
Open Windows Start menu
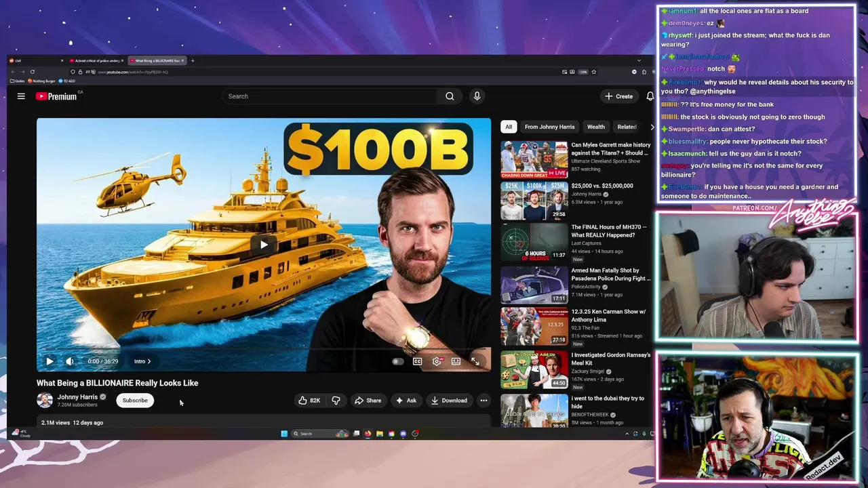click(284, 434)
